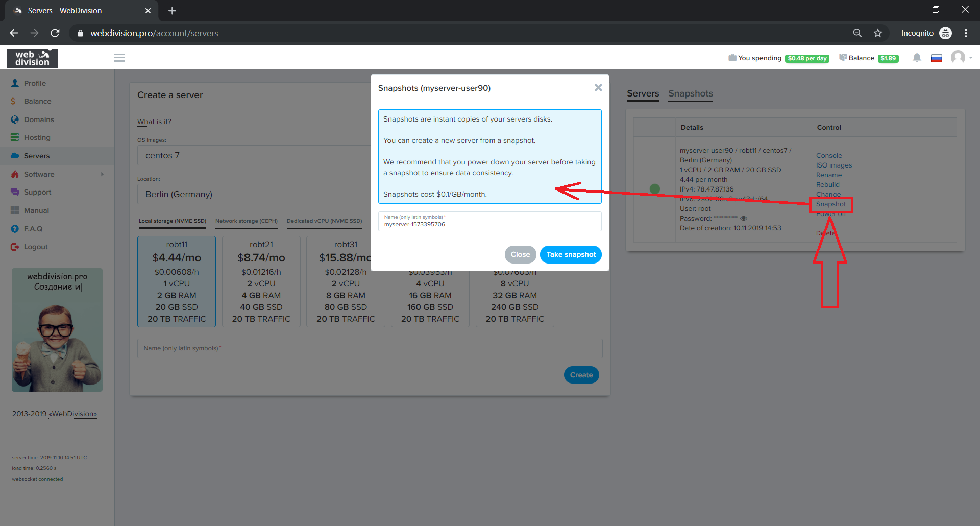The image size is (980, 526).
Task: Bookmark this page with star icon
Action: click(878, 33)
